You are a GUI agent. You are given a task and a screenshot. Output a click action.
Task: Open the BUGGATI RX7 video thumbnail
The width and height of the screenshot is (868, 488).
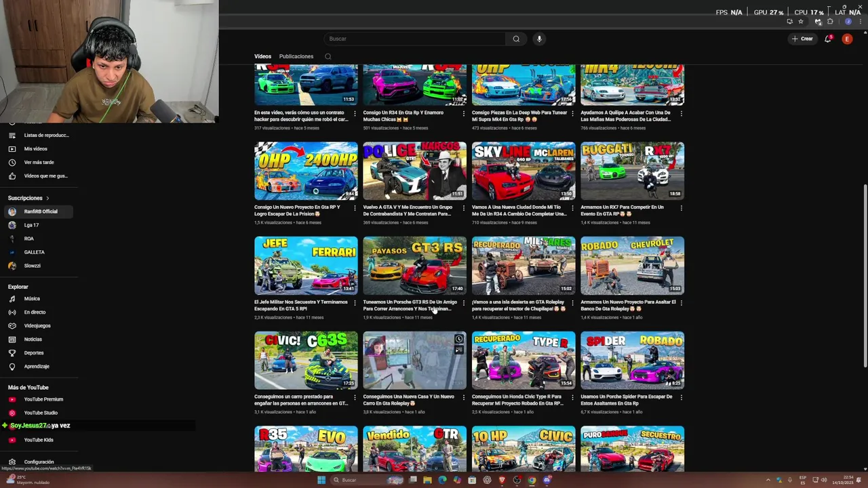click(632, 171)
